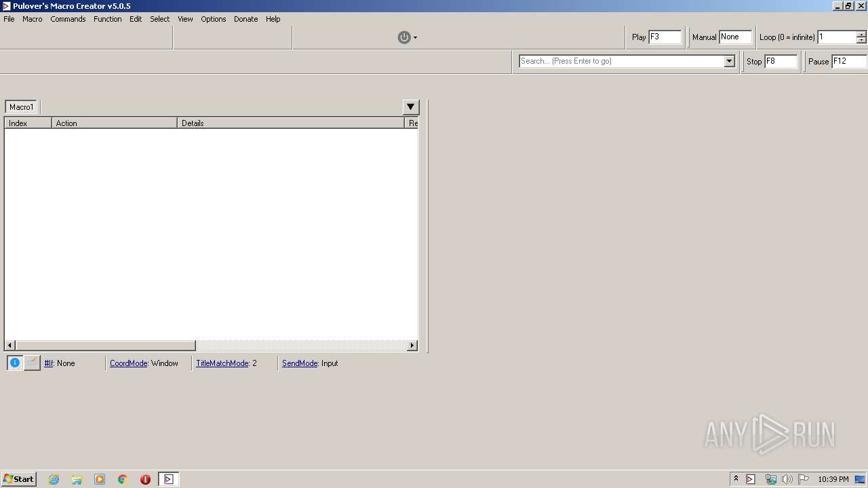Click the power button icon in the toolbar
The width and height of the screenshot is (868, 488).
pos(404,37)
